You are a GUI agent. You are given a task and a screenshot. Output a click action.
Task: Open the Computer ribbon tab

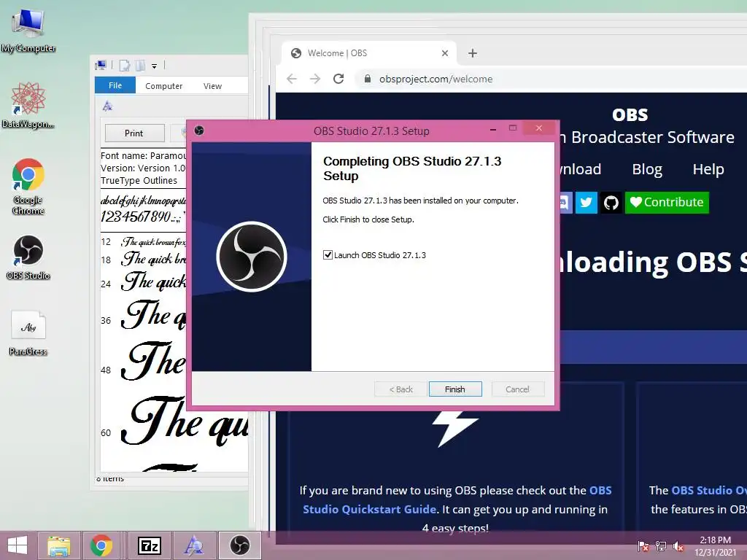point(164,86)
